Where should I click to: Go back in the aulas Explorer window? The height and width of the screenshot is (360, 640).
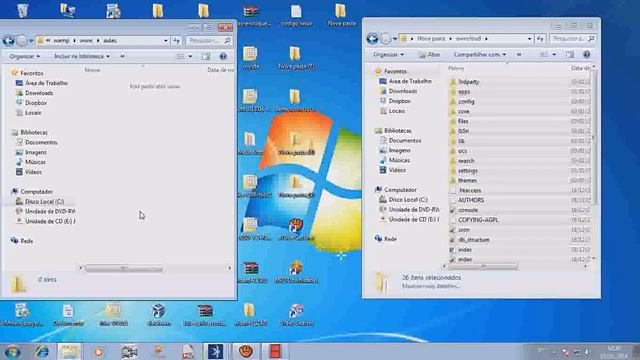coord(8,40)
